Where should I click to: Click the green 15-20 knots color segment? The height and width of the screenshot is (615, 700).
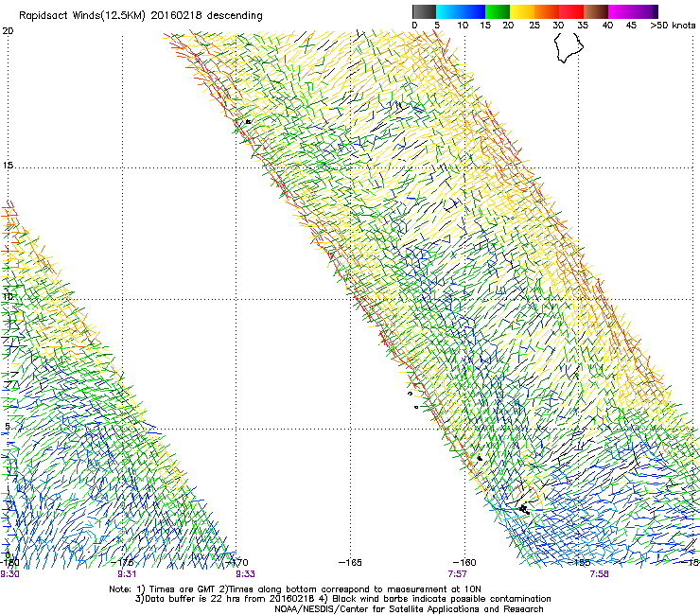(498, 11)
